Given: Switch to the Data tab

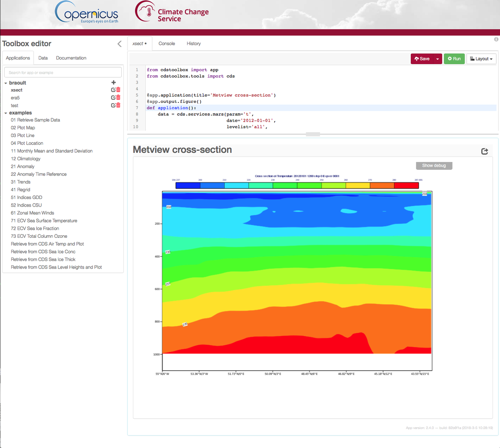Looking at the screenshot, I should [x=43, y=58].
